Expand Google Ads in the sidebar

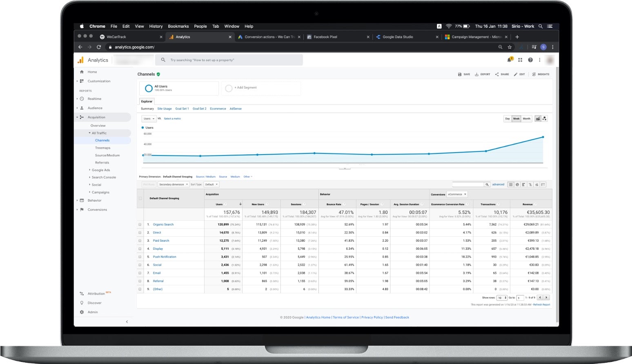click(100, 170)
